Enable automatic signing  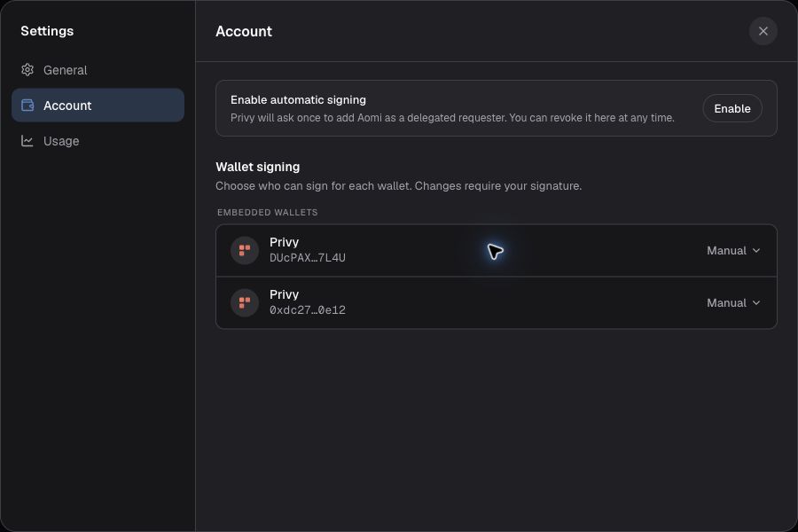731,108
